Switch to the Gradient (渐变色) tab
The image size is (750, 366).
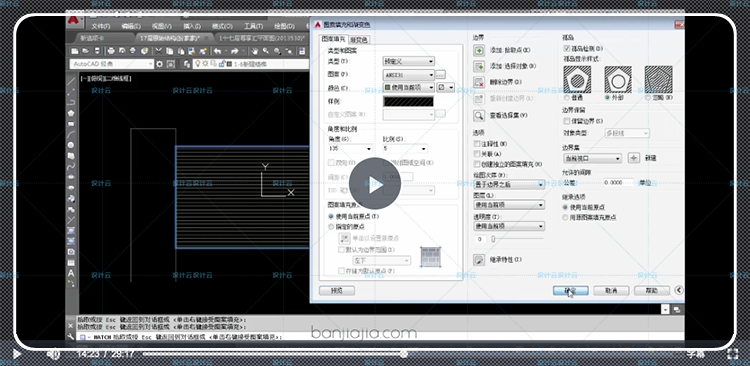tap(359, 40)
